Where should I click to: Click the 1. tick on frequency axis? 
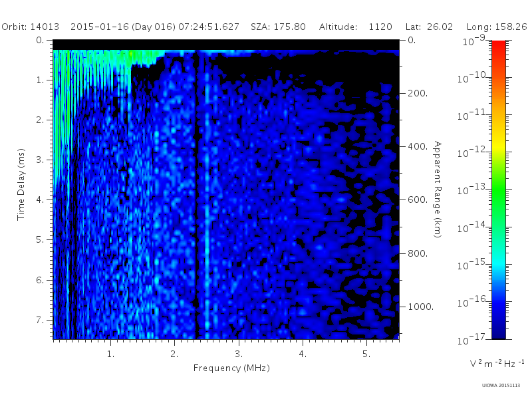pos(110,354)
